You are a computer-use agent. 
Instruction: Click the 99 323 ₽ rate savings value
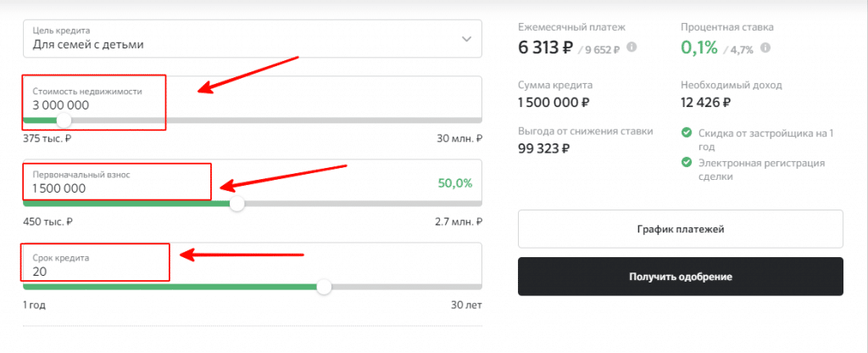543,148
